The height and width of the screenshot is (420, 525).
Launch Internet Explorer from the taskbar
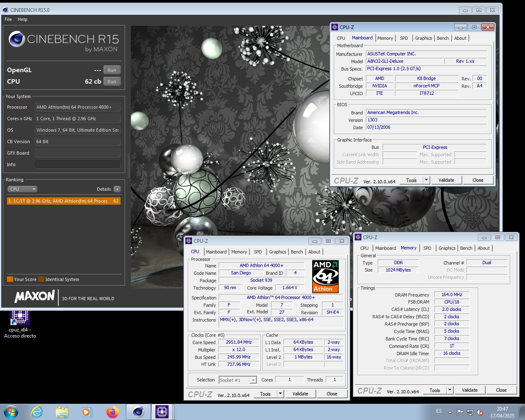[x=37, y=412]
